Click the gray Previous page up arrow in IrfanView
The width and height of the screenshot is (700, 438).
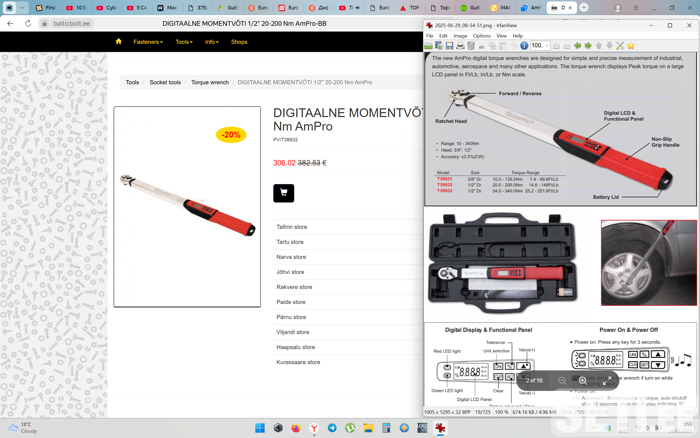click(599, 46)
